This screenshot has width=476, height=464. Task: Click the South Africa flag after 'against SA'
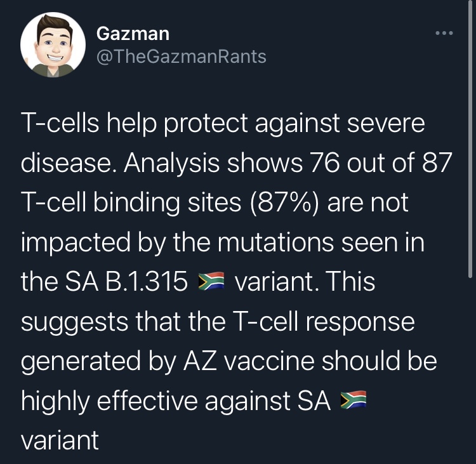pyautogui.click(x=354, y=401)
